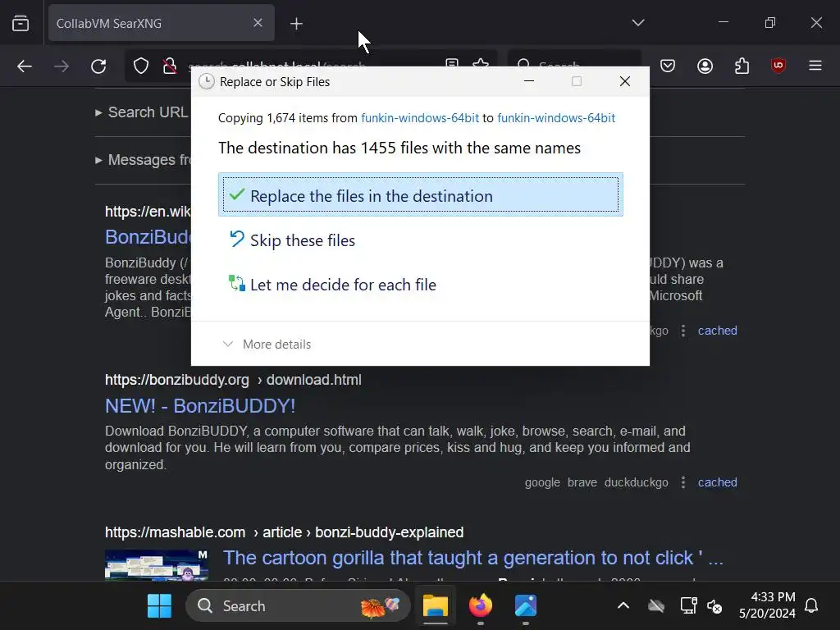The height and width of the screenshot is (630, 840).
Task: Expand the Search URL section
Action: (x=143, y=112)
